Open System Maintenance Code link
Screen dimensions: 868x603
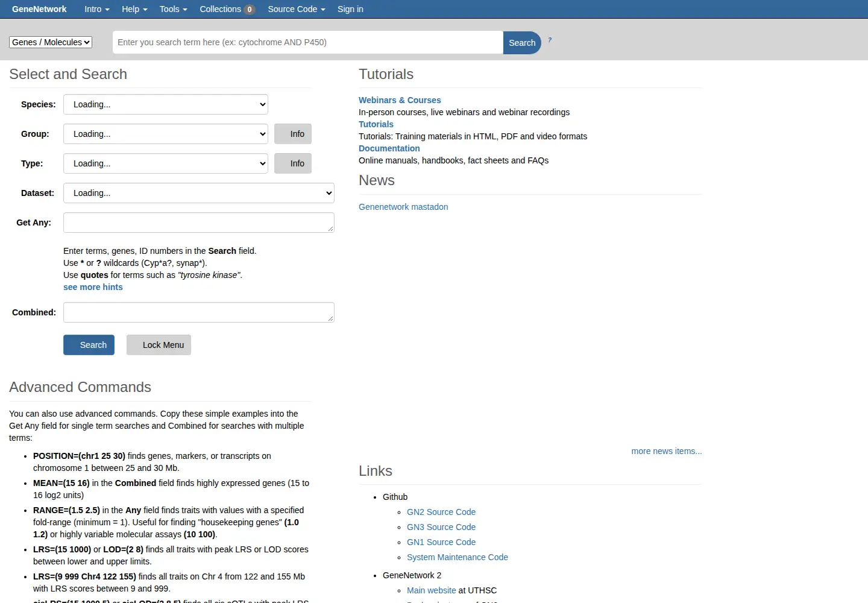point(458,557)
